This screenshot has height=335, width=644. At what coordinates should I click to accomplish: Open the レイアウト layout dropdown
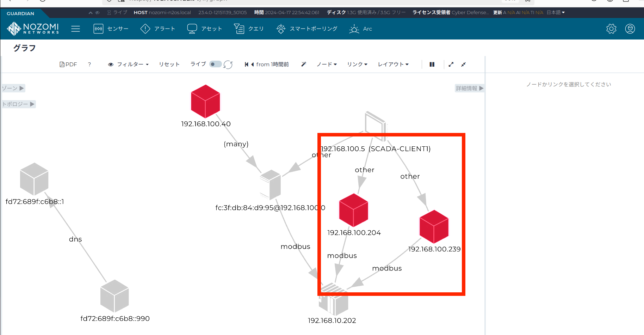point(393,64)
